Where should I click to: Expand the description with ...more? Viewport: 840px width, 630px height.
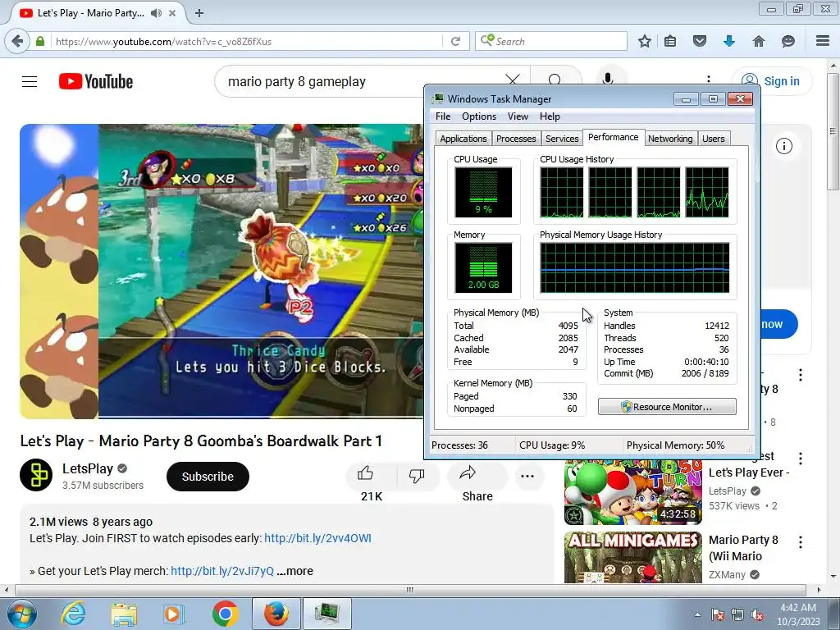point(295,571)
